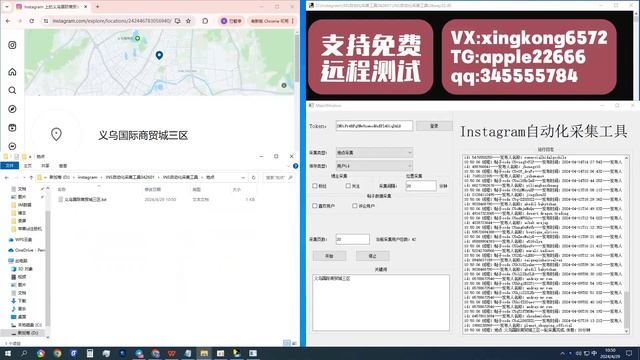Click the File Explorer search box

coord(279,178)
